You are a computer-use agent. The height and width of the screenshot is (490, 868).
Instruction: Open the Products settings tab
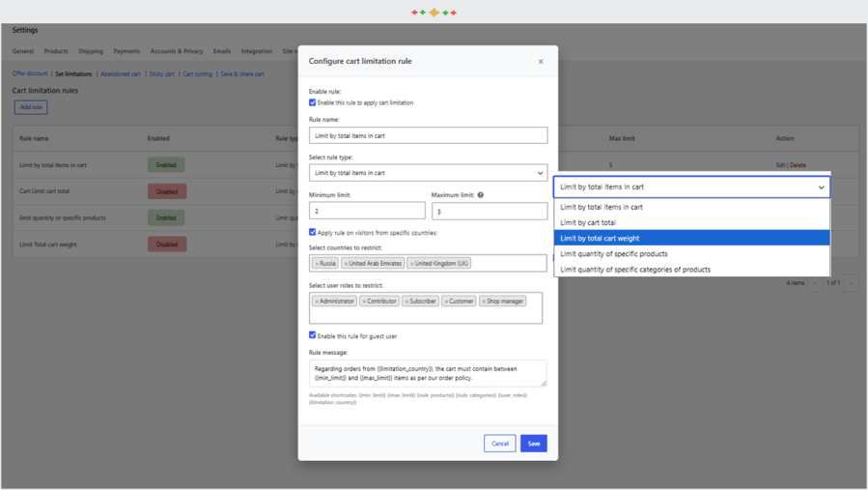point(56,51)
